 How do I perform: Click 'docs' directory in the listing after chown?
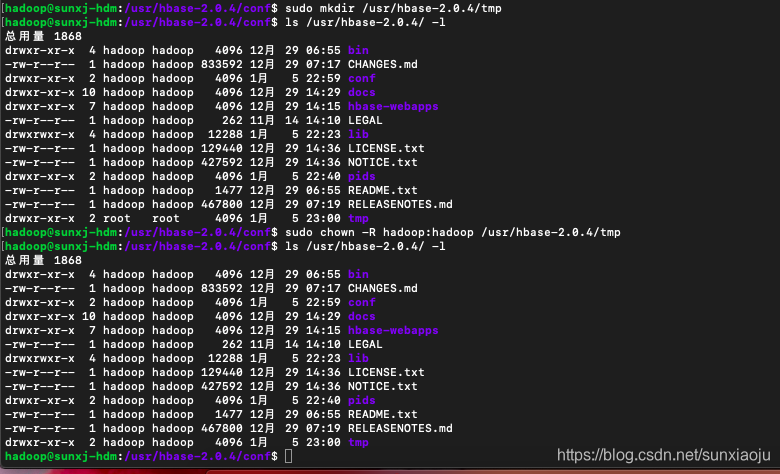pyautogui.click(x=362, y=316)
